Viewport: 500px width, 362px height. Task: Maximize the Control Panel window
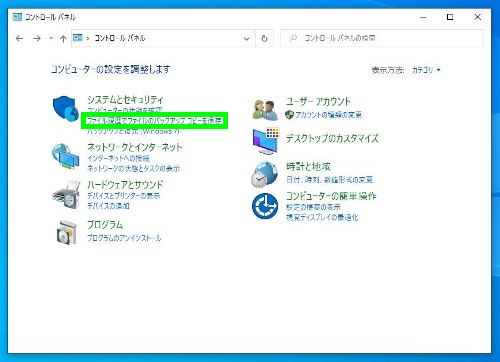[x=450, y=17]
